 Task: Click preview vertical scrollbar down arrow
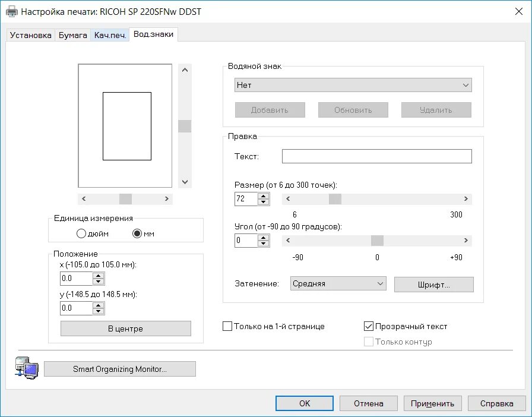(185, 182)
